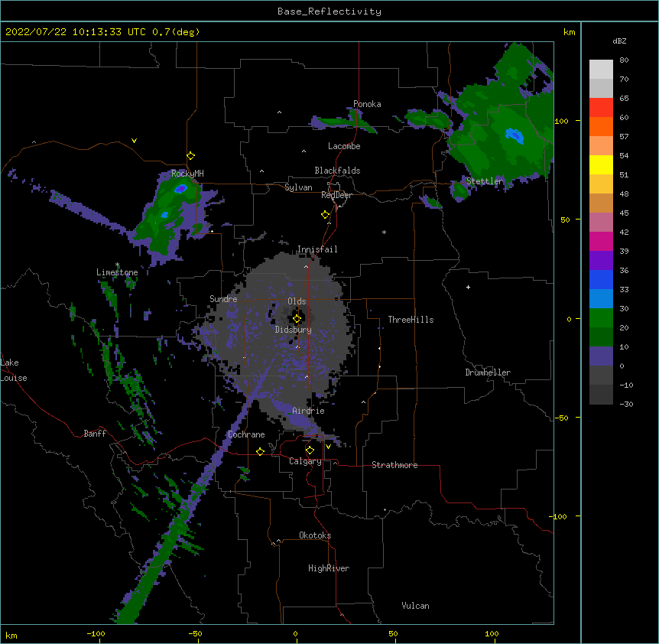Click the yellow diamond marker south of RedDeer
This screenshot has width=659, height=644.
326,215
